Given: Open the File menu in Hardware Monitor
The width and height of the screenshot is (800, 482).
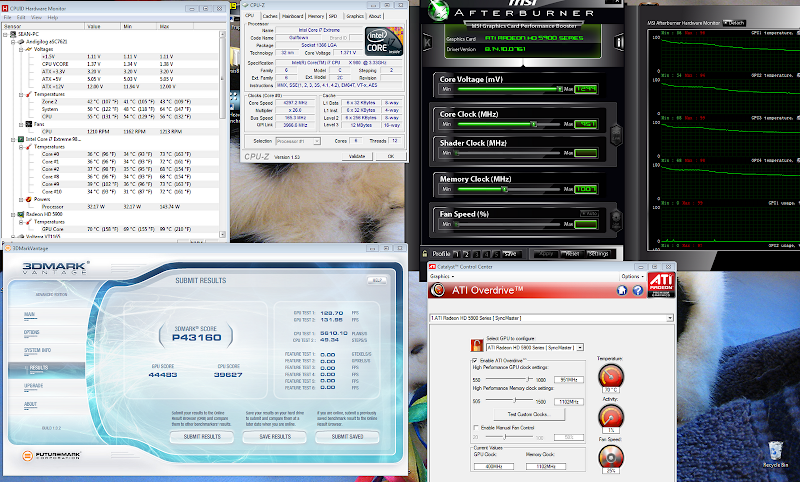Looking at the screenshot, I should [8, 17].
